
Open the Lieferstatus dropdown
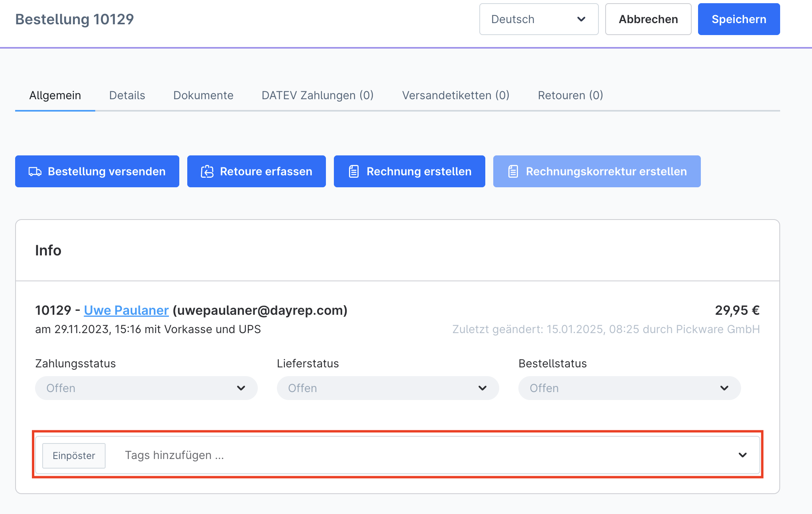coord(388,388)
